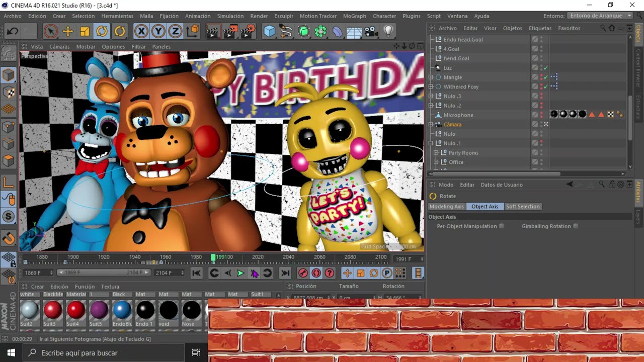644x362 pixels.
Task: Activate the Move tool in the top toolbar
Action: (67, 32)
